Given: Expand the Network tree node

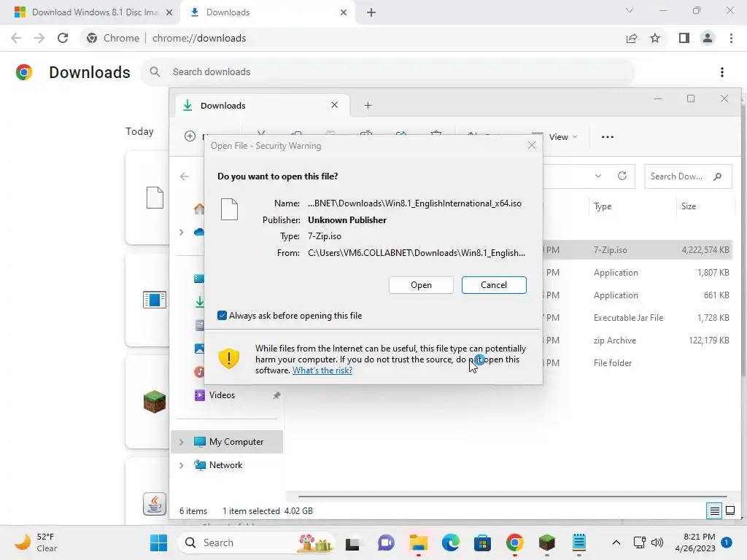Looking at the screenshot, I should click(182, 465).
